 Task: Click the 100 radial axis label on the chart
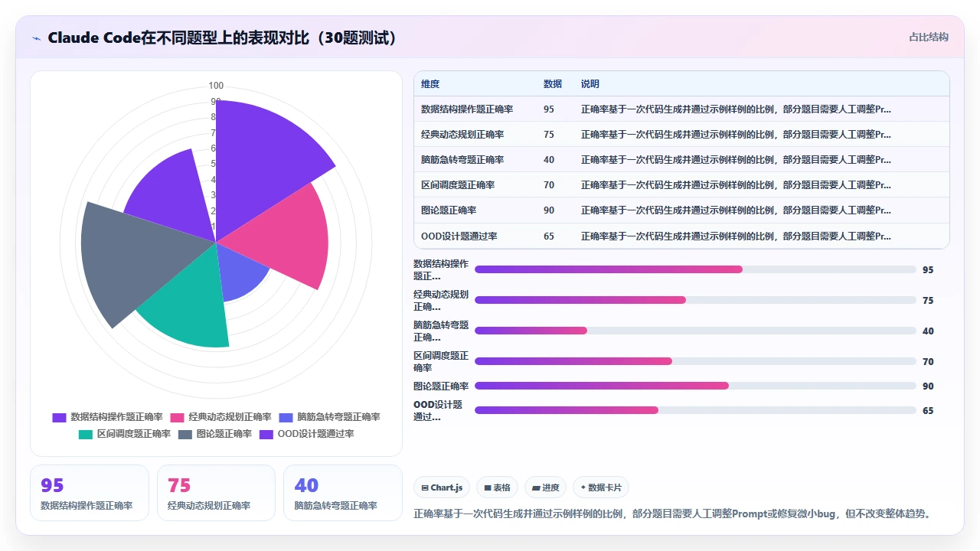pyautogui.click(x=216, y=86)
